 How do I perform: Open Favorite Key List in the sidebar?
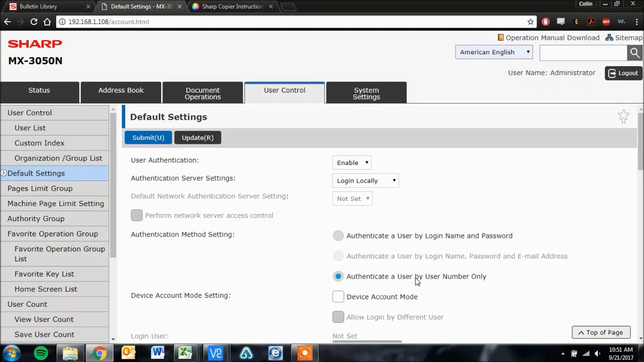(x=54, y=274)
